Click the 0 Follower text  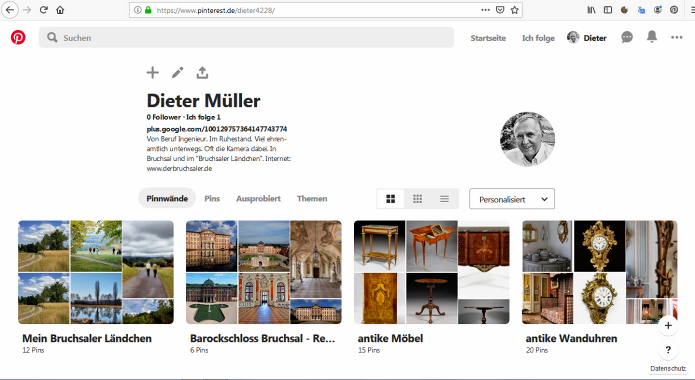[x=164, y=117]
